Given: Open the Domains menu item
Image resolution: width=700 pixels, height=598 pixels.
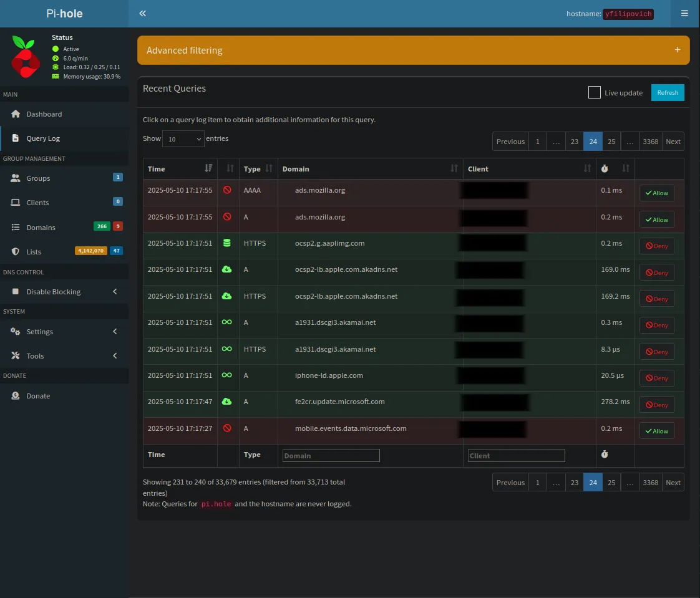Looking at the screenshot, I should [64, 227].
